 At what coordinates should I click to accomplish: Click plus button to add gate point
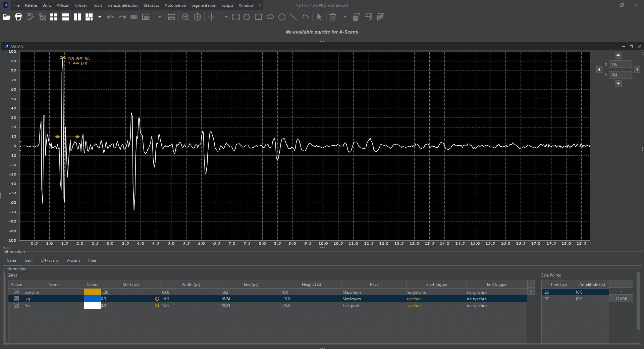pyautogui.click(x=621, y=284)
